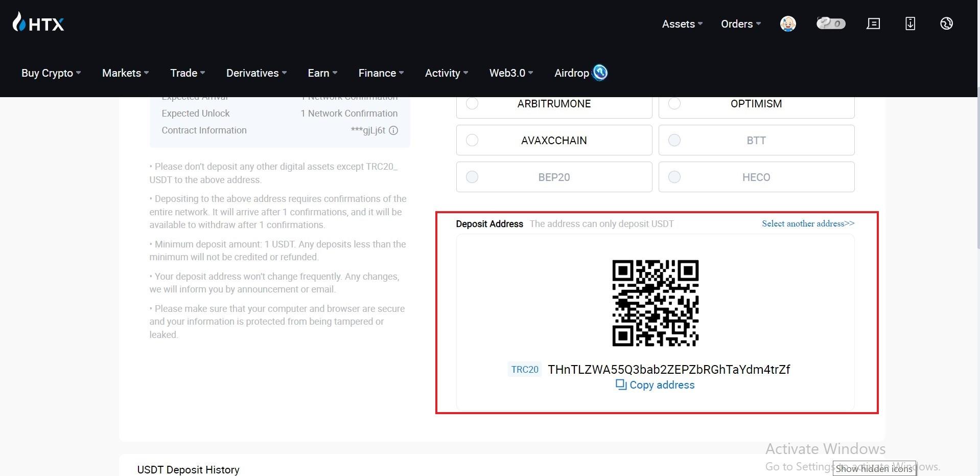
Task: Click the TRC20 network tag
Action: tap(525, 370)
